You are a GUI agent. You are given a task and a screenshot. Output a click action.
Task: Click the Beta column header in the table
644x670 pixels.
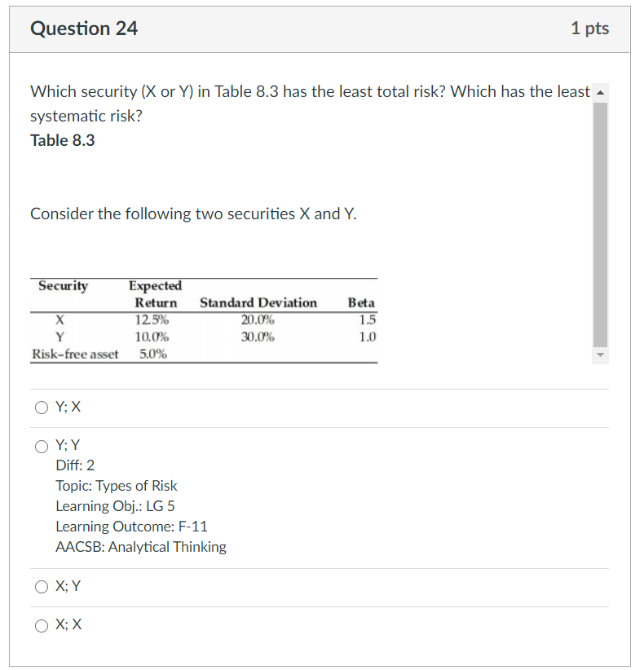click(362, 302)
